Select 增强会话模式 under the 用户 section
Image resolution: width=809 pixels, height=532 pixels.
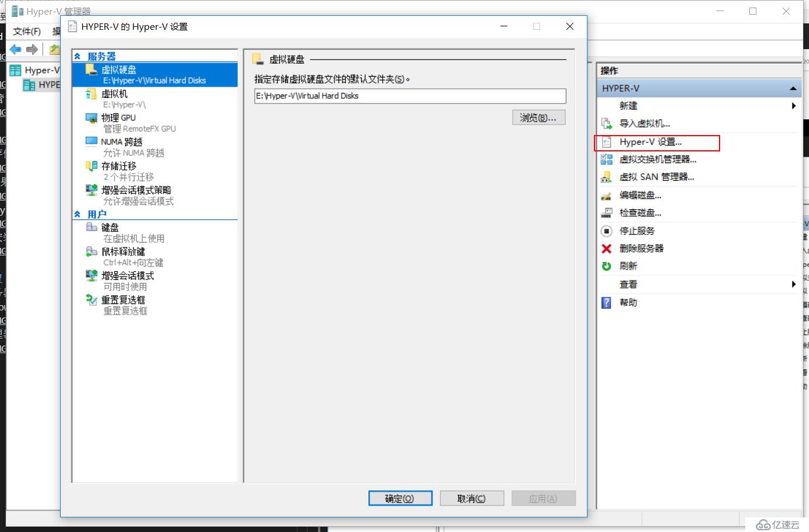tap(155, 281)
